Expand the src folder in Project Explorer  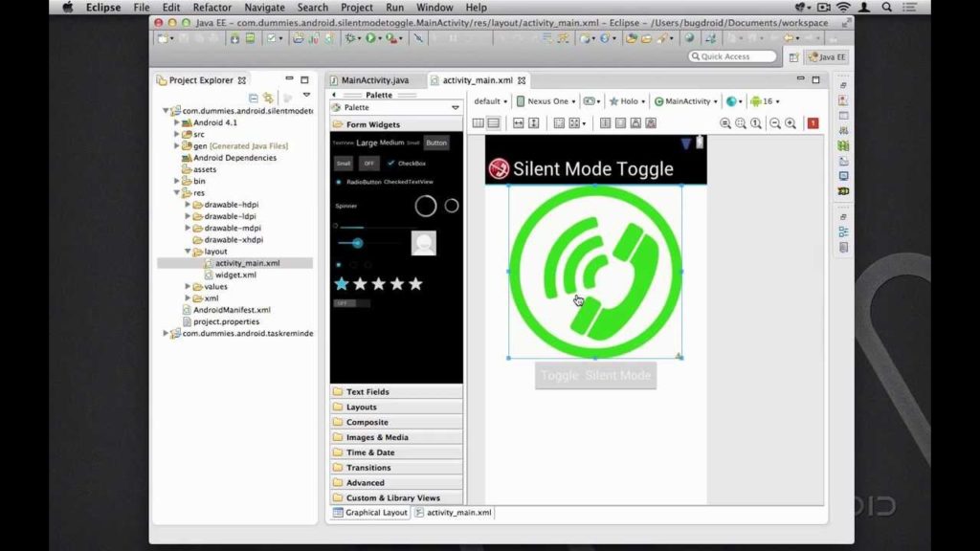pos(177,134)
